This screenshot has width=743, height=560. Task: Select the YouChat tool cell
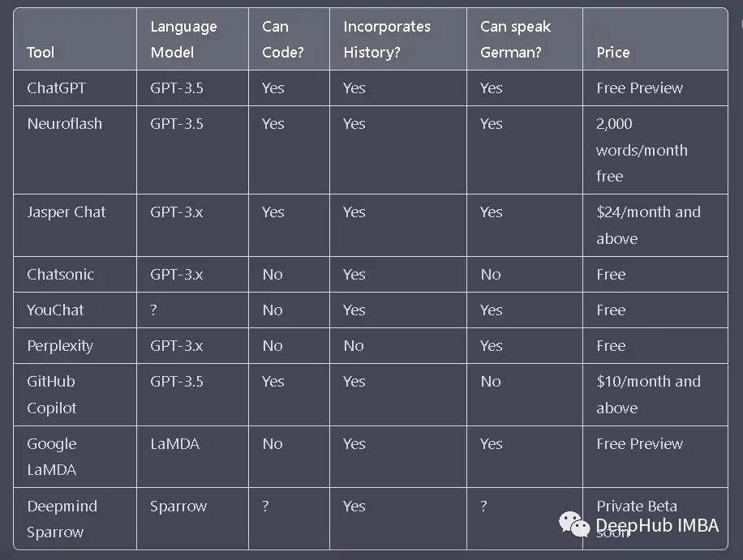point(55,310)
